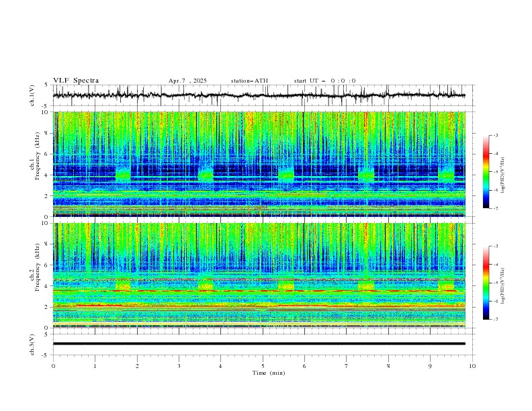Click the "8" tick on the time axis

(388, 366)
